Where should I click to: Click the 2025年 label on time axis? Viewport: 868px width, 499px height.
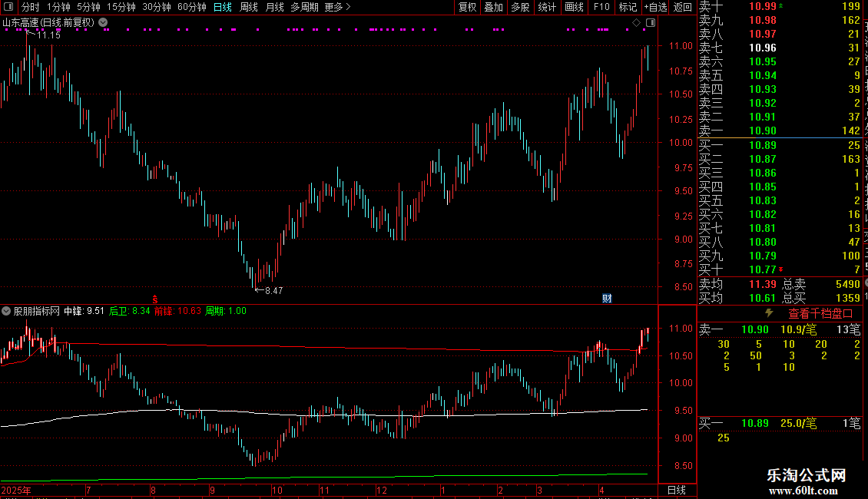pyautogui.click(x=16, y=490)
